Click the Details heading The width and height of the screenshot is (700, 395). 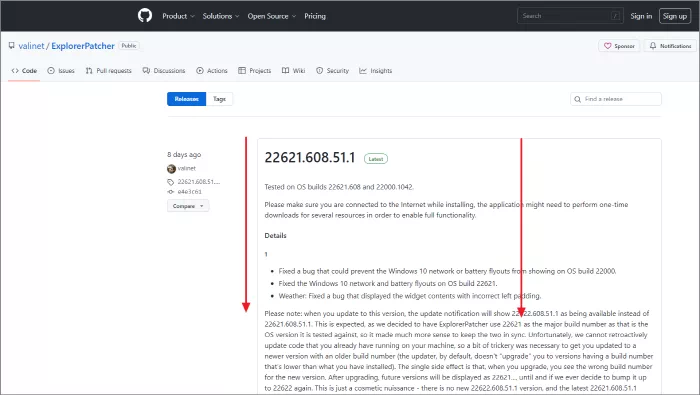pos(275,236)
